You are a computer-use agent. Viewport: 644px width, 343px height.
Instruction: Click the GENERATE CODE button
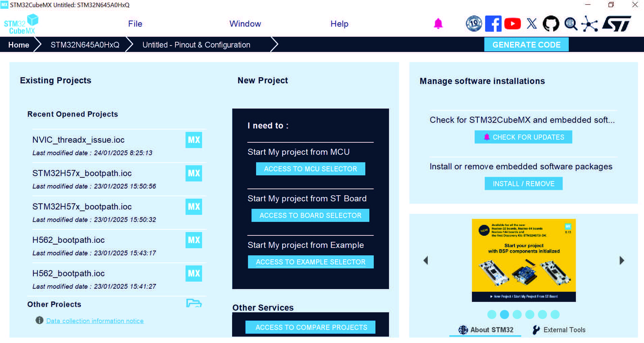point(526,45)
